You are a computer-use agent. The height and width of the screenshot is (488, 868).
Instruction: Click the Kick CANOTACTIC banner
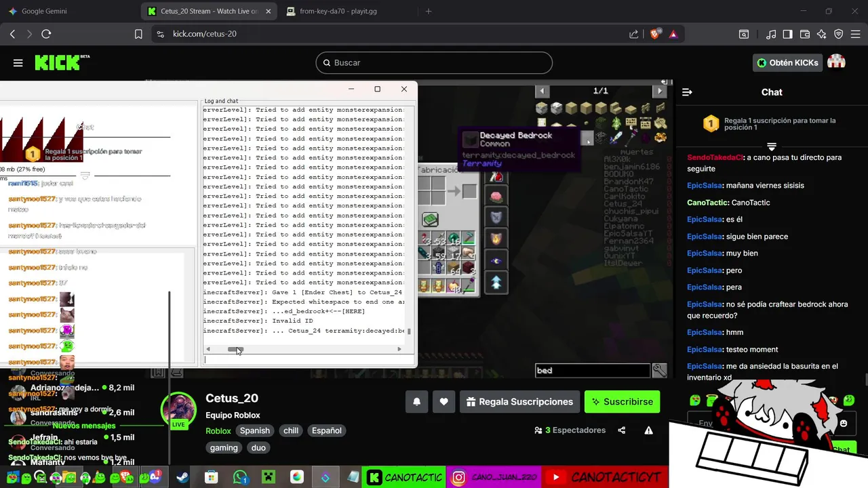click(404, 477)
